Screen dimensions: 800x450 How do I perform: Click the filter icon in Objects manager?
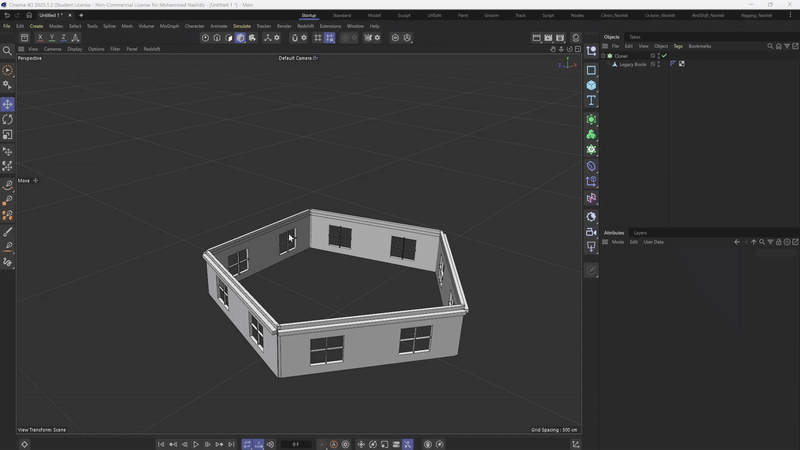pyautogui.click(x=787, y=46)
